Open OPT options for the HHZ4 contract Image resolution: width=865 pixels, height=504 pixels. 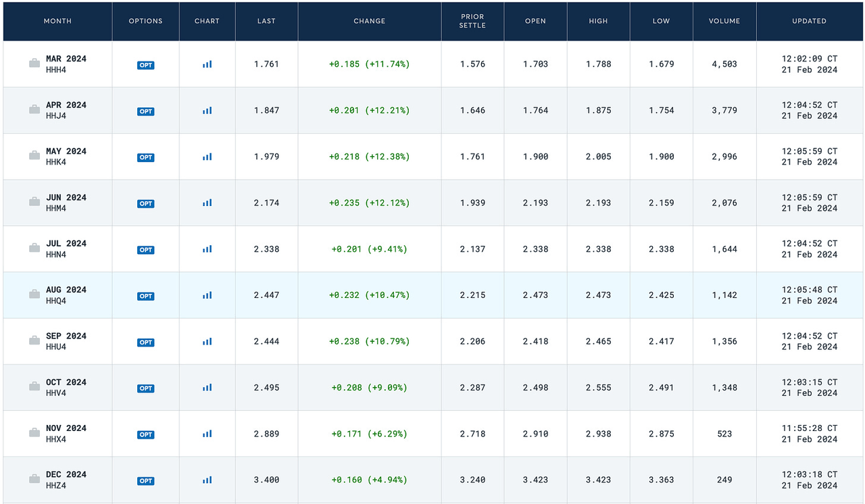click(x=146, y=481)
